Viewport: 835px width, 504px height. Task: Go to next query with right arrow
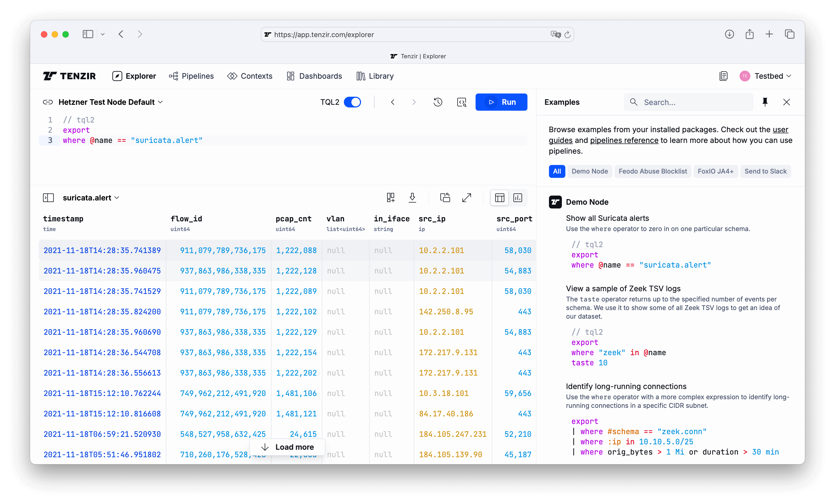[x=414, y=102]
